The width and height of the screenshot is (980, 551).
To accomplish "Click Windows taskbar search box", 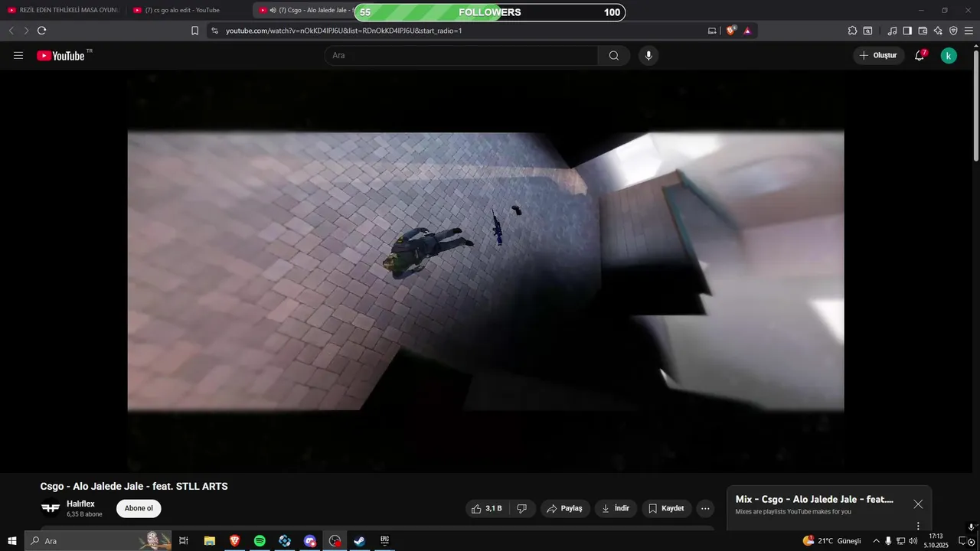I will click(x=98, y=541).
